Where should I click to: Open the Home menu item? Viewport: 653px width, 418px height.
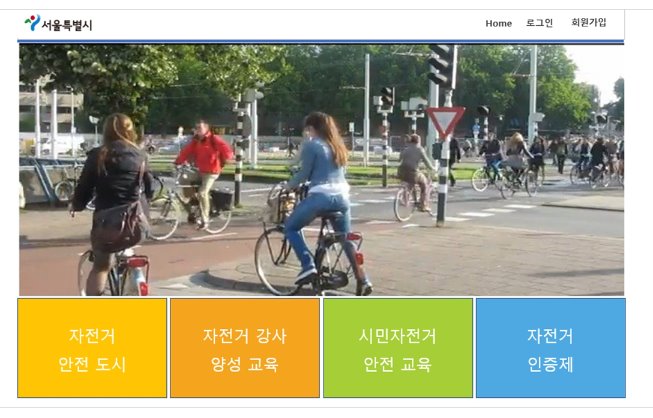tap(498, 24)
